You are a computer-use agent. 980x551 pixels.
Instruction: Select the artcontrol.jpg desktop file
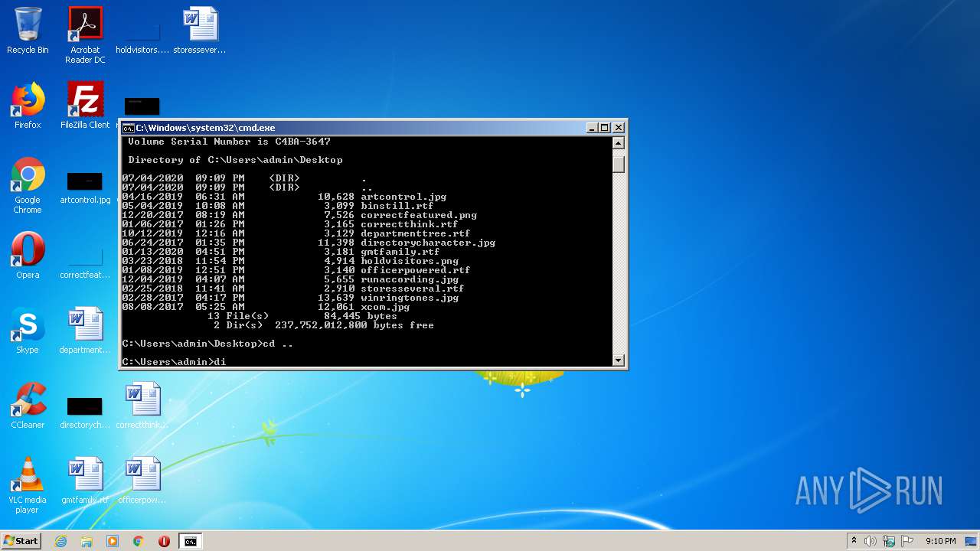(85, 185)
